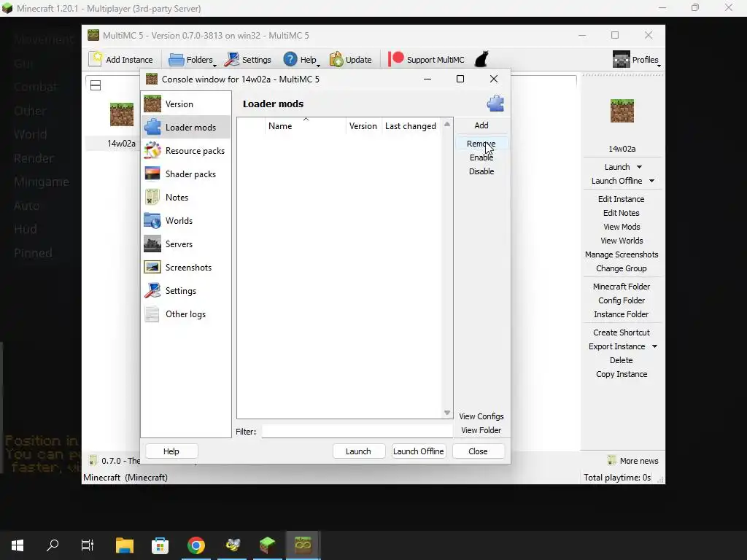Click the Close button in console window
Image resolution: width=747 pixels, height=560 pixels.
coord(478,451)
